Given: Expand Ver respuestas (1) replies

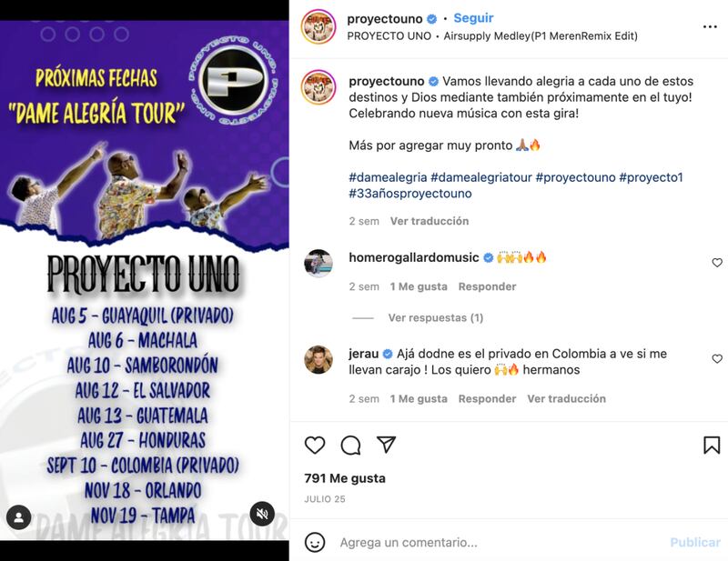Looking at the screenshot, I should [436, 318].
